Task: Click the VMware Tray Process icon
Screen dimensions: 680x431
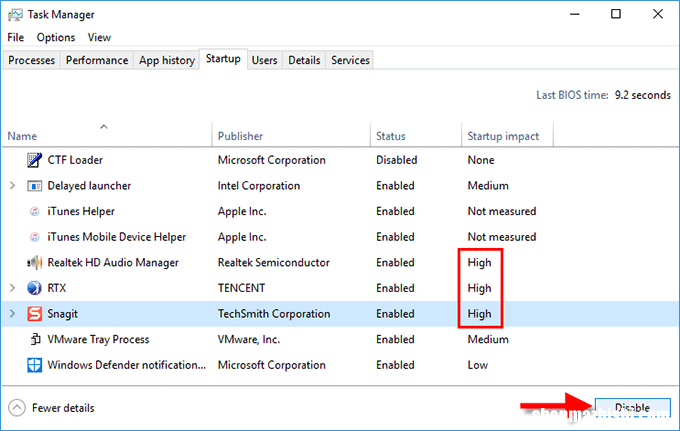Action: (x=35, y=339)
